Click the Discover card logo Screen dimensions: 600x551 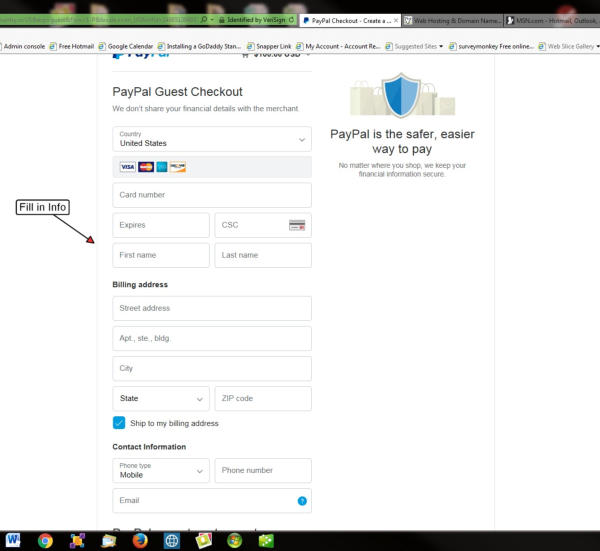(x=177, y=167)
